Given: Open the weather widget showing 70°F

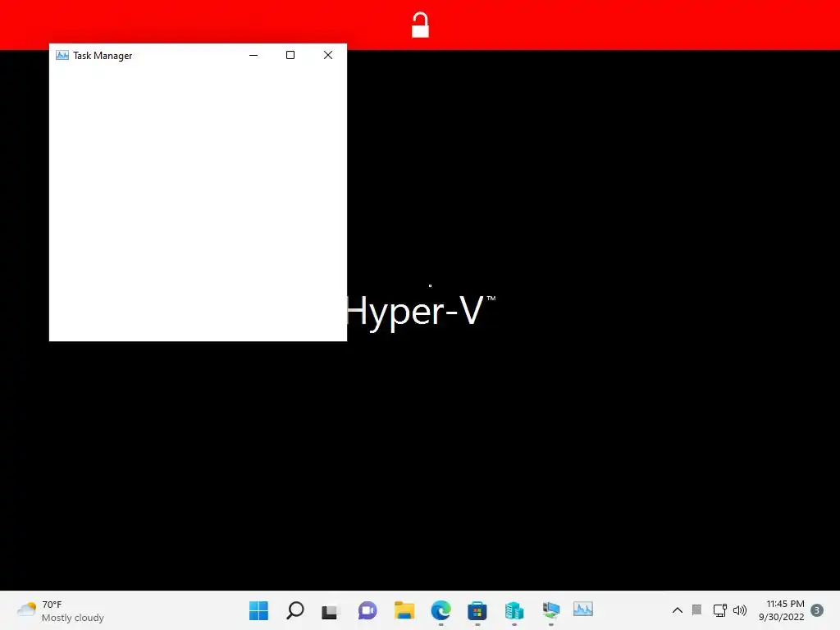Looking at the screenshot, I should pyautogui.click(x=61, y=610).
